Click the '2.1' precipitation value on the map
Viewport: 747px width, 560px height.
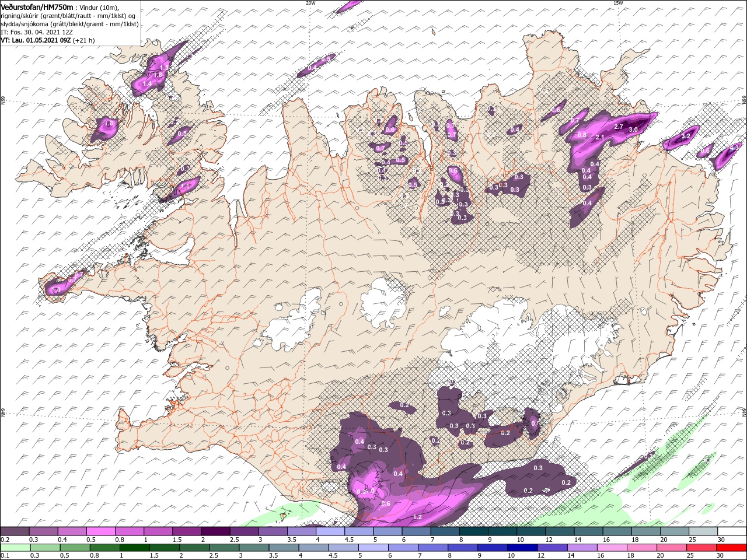click(x=599, y=137)
